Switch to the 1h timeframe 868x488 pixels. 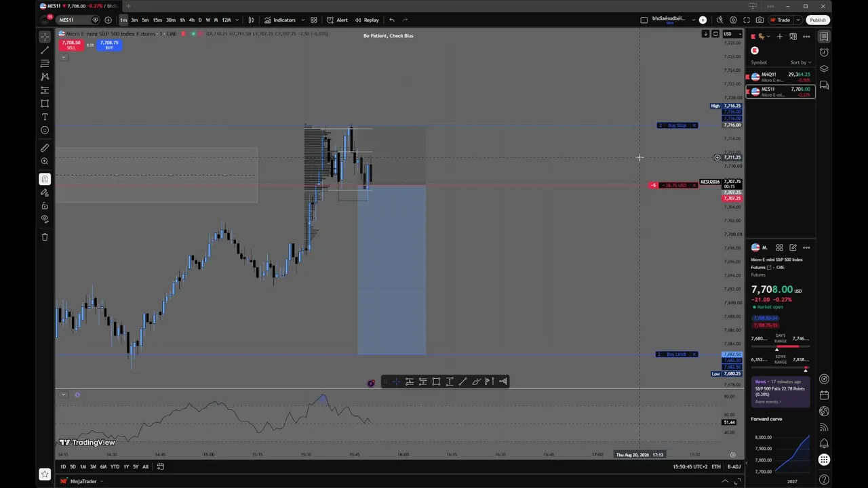pyautogui.click(x=182, y=20)
